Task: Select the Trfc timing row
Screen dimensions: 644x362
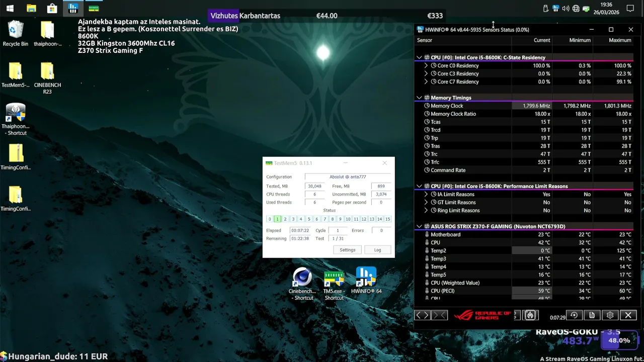Action: (524, 162)
